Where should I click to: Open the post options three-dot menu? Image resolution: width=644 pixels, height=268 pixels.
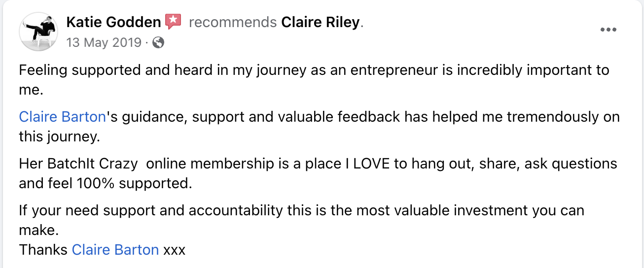tap(608, 30)
